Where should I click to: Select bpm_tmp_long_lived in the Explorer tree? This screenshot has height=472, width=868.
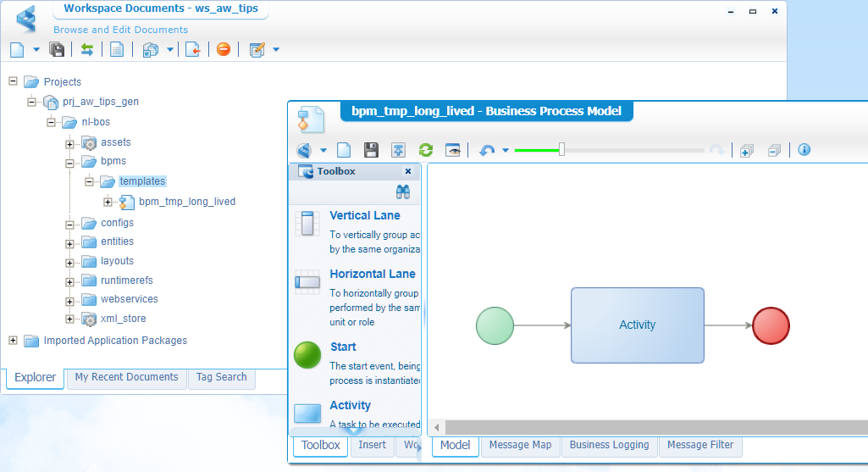pyautogui.click(x=186, y=202)
